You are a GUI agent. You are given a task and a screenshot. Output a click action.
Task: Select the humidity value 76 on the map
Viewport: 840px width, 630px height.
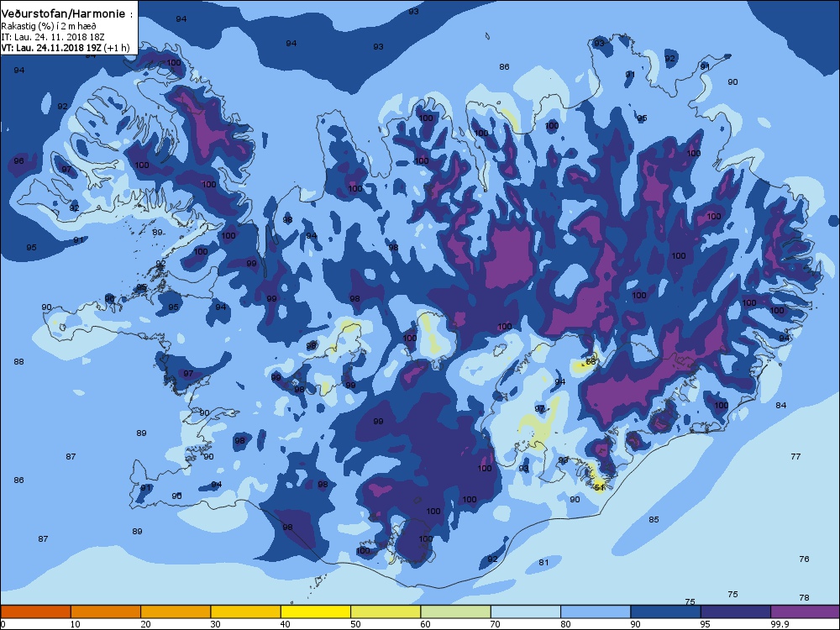pos(804,559)
